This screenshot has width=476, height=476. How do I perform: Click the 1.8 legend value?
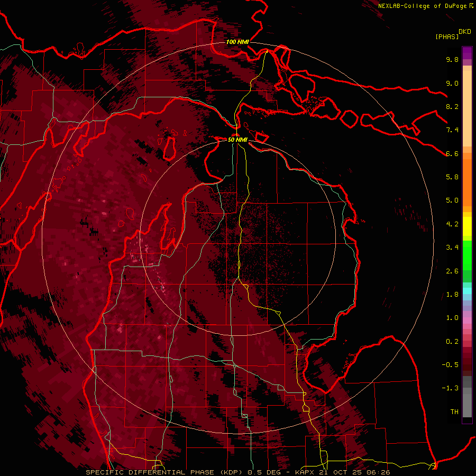click(452, 295)
